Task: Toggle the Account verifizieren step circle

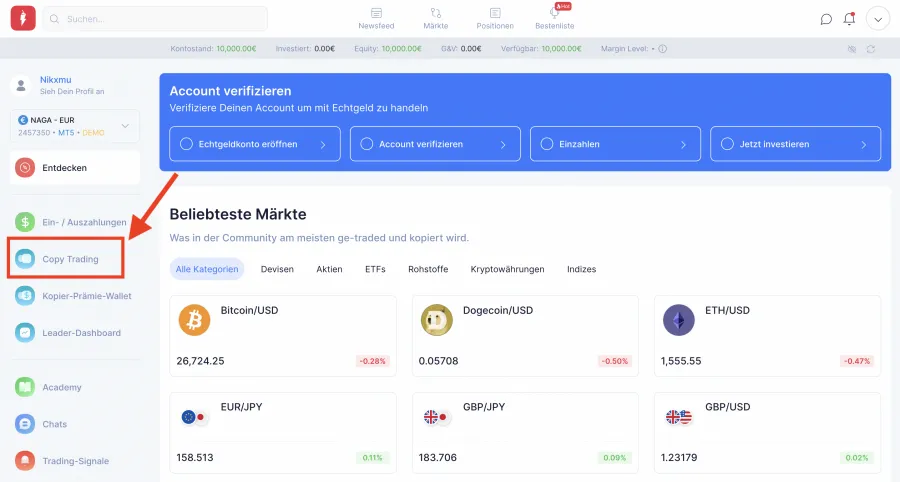Action: (367, 144)
